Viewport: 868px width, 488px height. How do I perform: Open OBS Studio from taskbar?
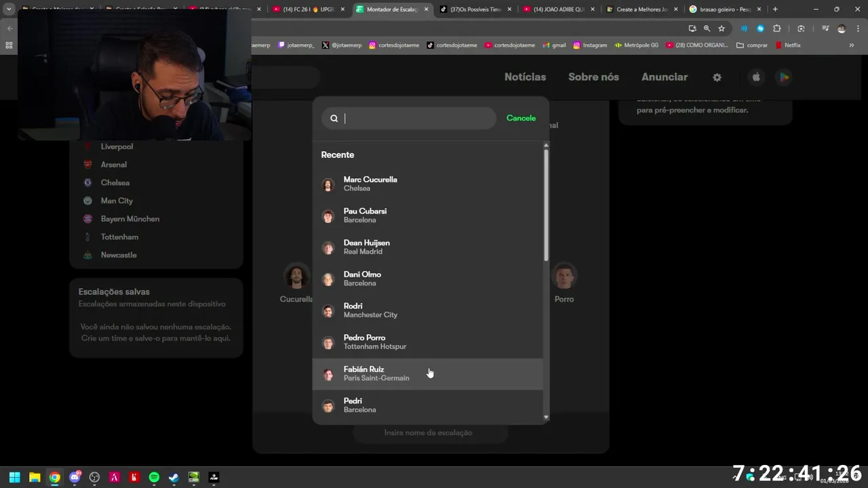(x=94, y=477)
